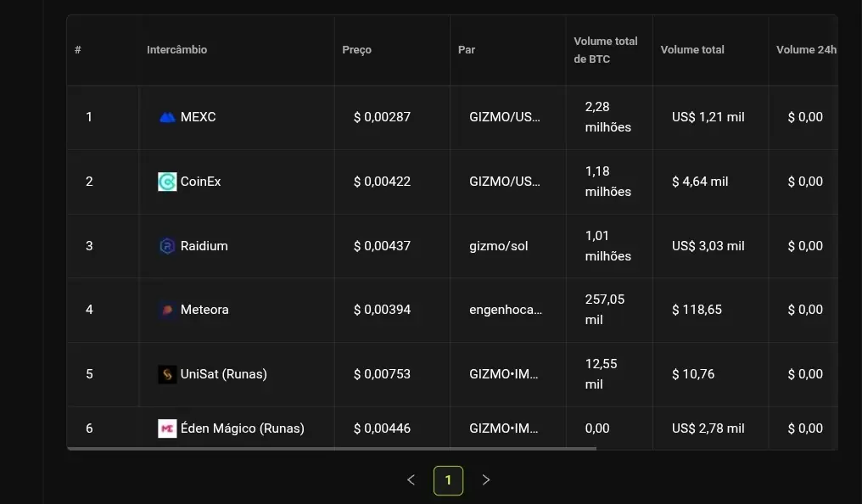The height and width of the screenshot is (504, 862).
Task: Open the Raidium exchange name
Action: (204, 246)
